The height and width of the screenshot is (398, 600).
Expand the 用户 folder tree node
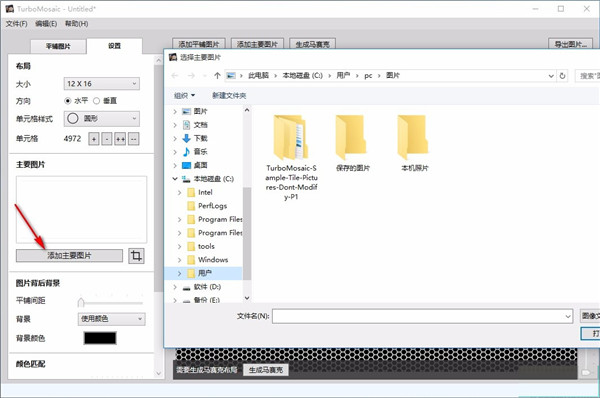179,273
